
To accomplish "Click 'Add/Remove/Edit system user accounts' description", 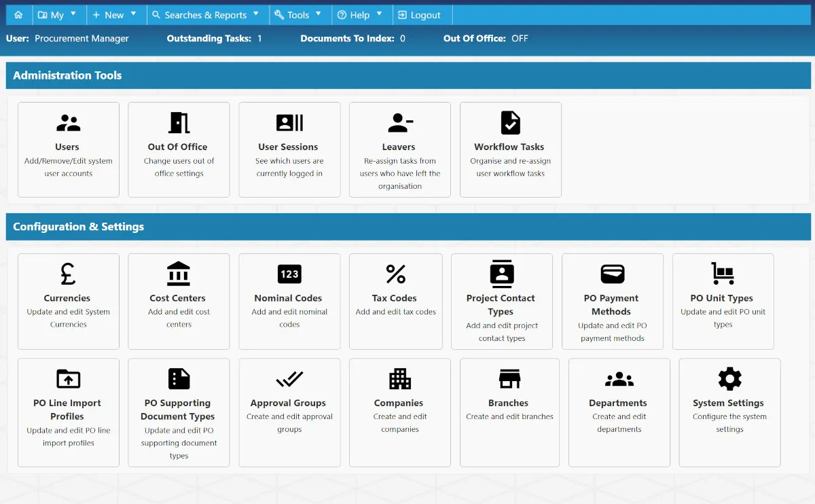I will [68, 167].
